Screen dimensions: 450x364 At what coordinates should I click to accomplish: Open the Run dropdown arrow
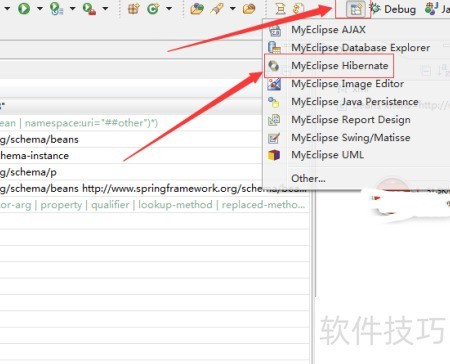(40, 8)
